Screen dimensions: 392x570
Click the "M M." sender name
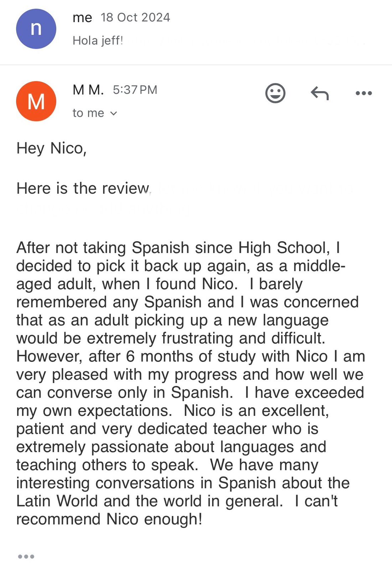click(x=88, y=90)
